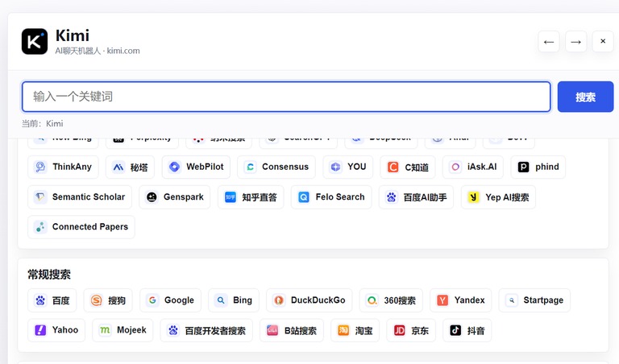Image resolution: width=619 pixels, height=364 pixels.
Task: Select Genspark engine
Action: coord(174,196)
